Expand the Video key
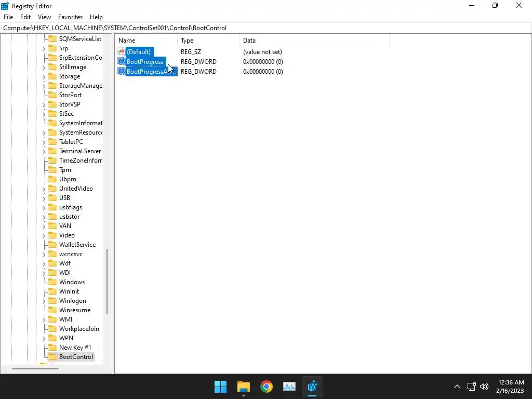532x399 pixels. (44, 236)
